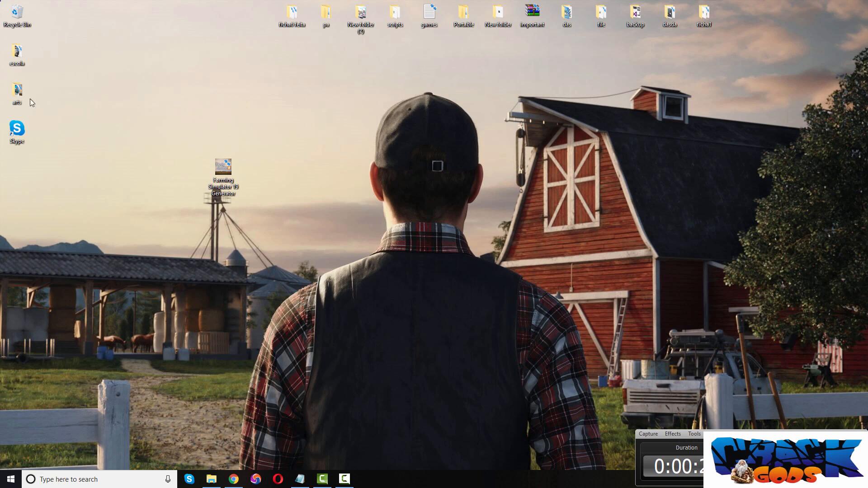Viewport: 868px width, 488px height.
Task: Open the Capture menu in recorder
Action: tap(648, 434)
